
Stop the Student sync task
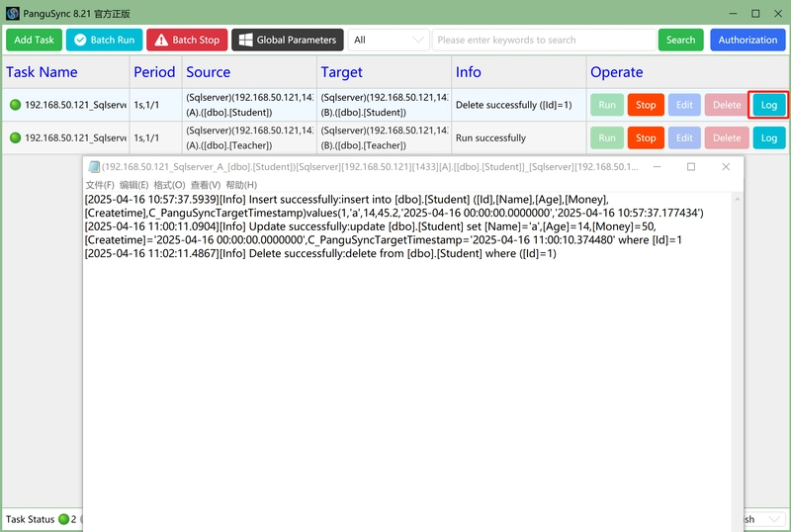coord(646,105)
